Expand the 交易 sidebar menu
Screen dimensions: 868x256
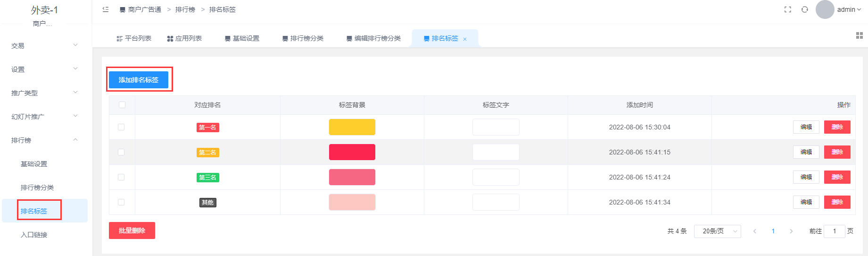[44, 45]
